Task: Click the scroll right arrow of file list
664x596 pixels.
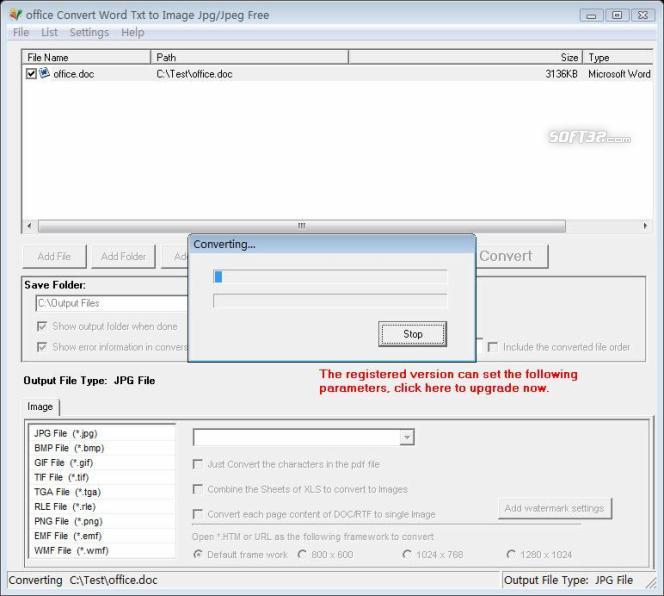Action: click(x=645, y=226)
